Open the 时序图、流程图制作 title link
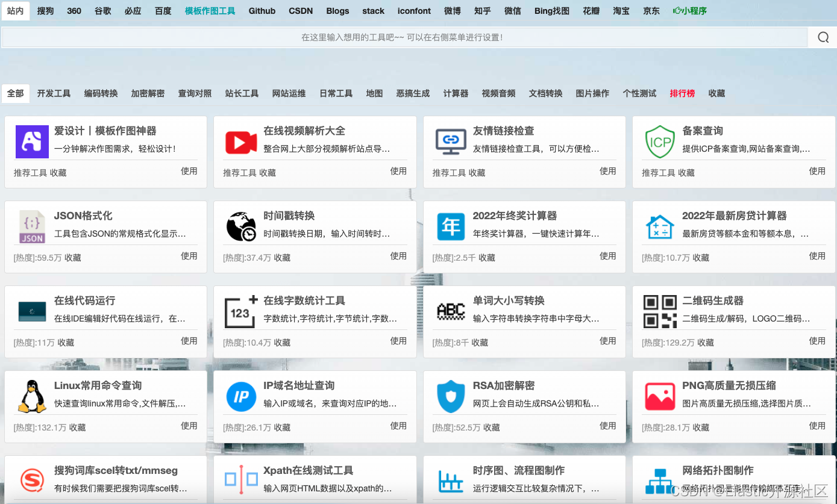 click(519, 470)
